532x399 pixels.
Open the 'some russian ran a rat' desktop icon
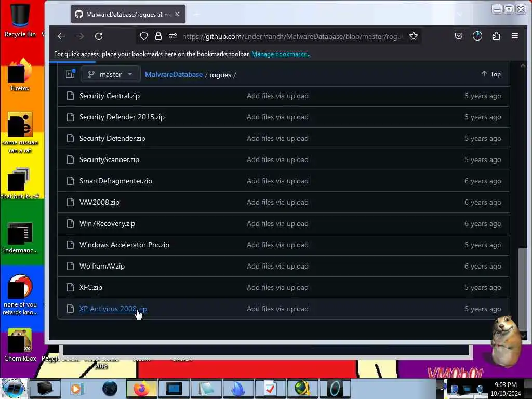pyautogui.click(x=20, y=132)
